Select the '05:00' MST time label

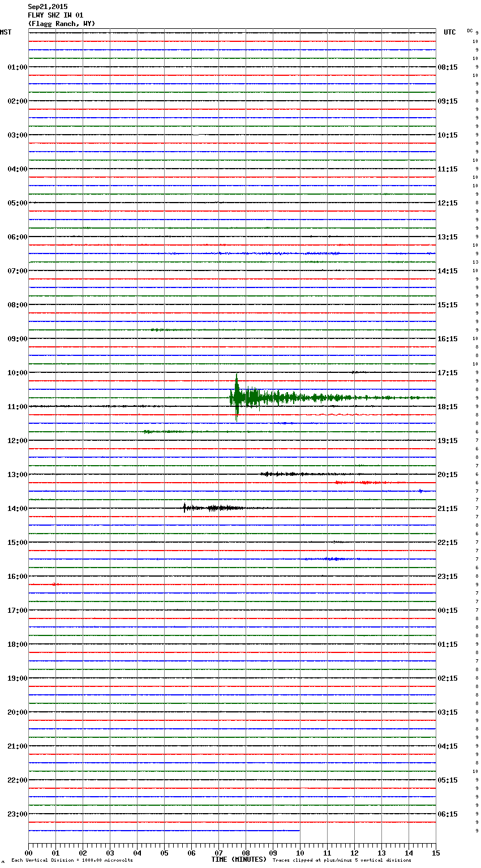(18, 203)
